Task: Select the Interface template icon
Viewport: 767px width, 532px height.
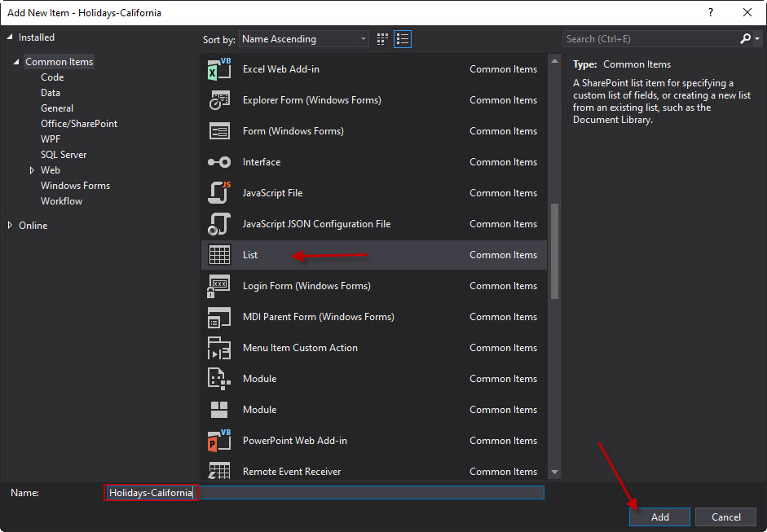Action: tap(219, 162)
